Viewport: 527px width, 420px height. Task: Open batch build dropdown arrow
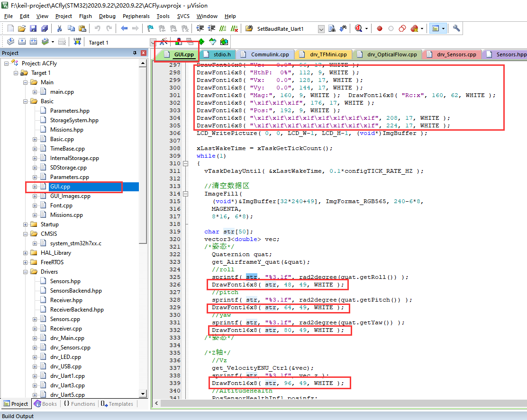[x=53, y=42]
